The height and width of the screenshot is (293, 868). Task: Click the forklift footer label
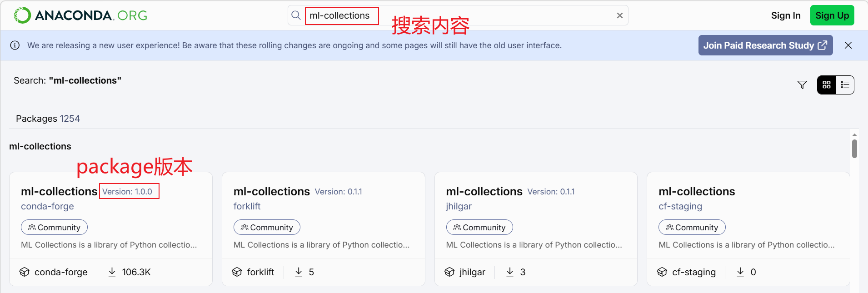tap(260, 272)
